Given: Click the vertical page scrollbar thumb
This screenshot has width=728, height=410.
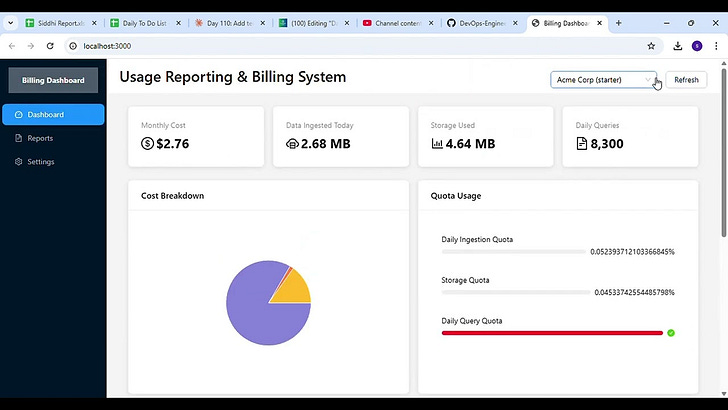Looking at the screenshot, I should (724, 153).
